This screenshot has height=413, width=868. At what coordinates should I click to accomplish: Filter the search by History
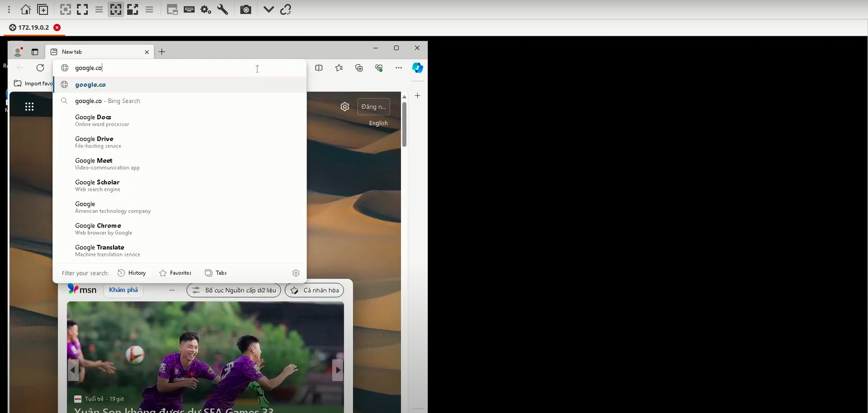[132, 273]
